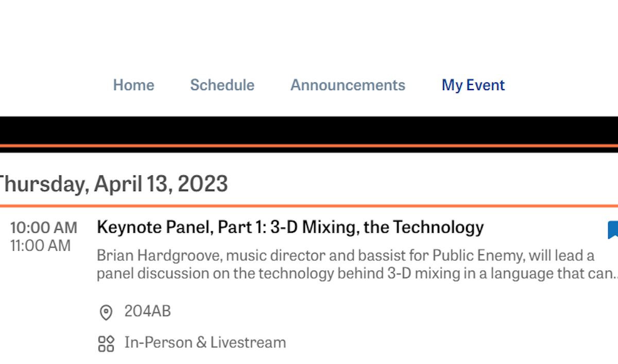This screenshot has width=618, height=364.
Task: Bookmark the Keynote Panel session
Action: pos(612,230)
